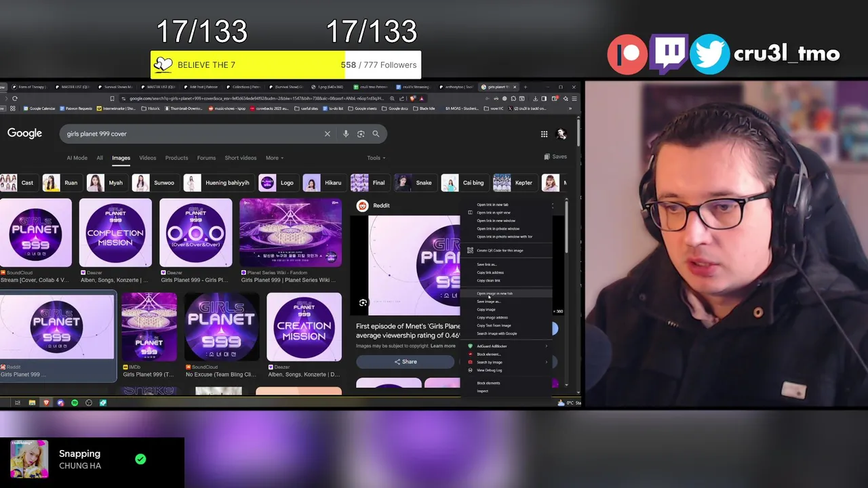Reload the page with the refresh icon
The image size is (868, 488).
tap(14, 98)
